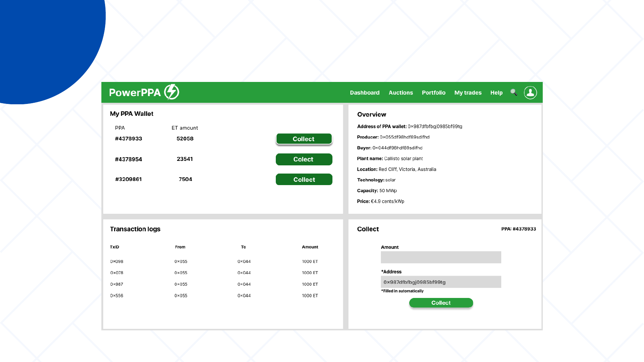Open the Auctions page

coord(401,93)
